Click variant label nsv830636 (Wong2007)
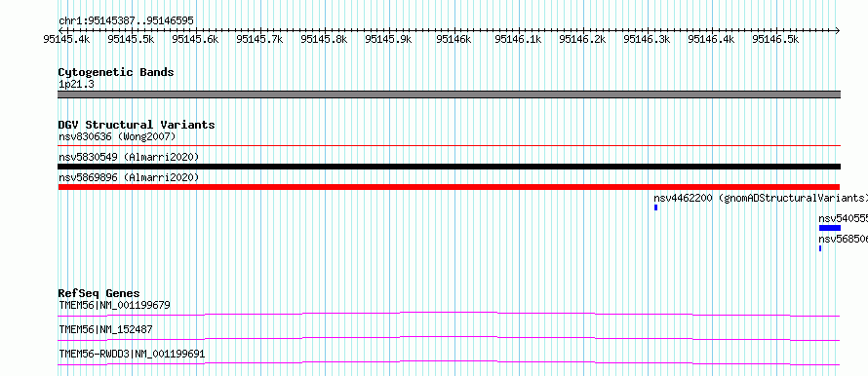The height and width of the screenshot is (376, 868). click(117, 136)
